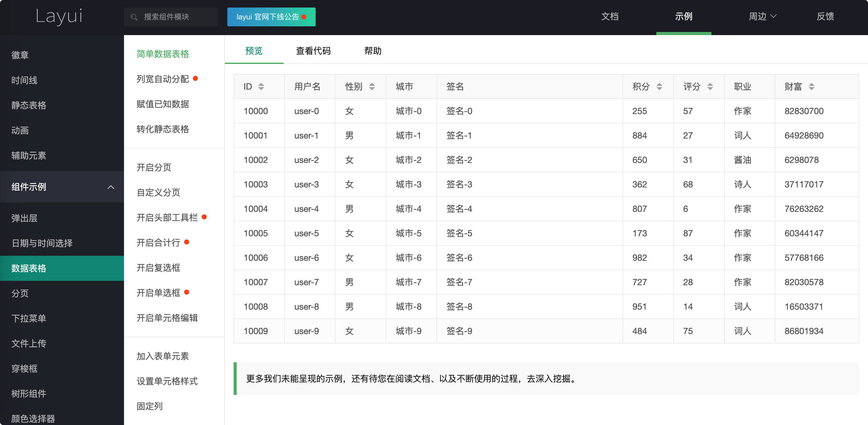This screenshot has width=868, height=425.
Task: Sort by 性别 column arrows
Action: coord(372,87)
